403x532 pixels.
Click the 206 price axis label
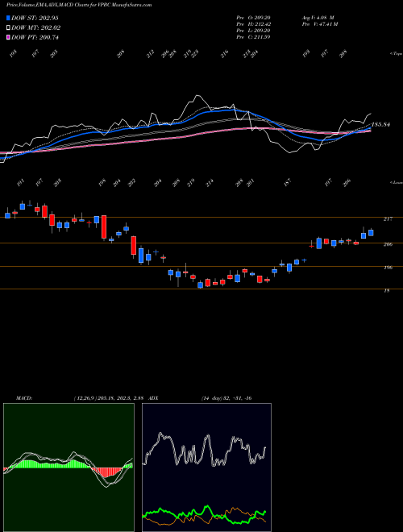coord(388,244)
